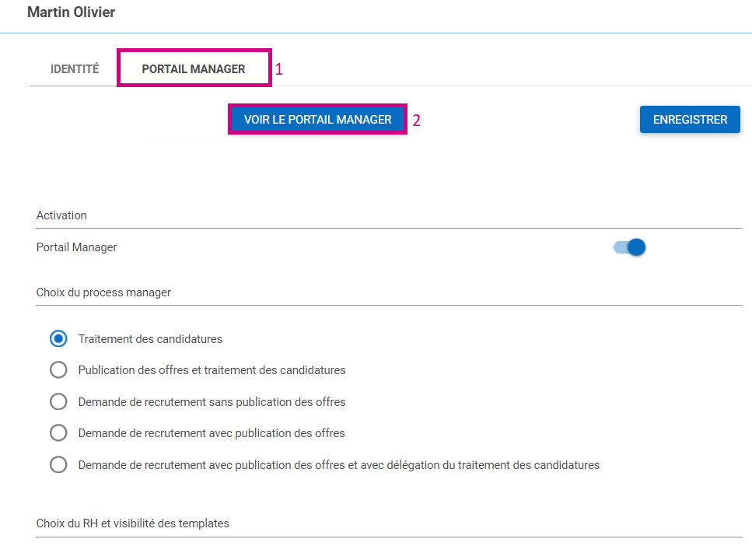Image resolution: width=752 pixels, height=560 pixels.
Task: Choose radio circle for Publication des offres et traitement
Action: click(58, 370)
